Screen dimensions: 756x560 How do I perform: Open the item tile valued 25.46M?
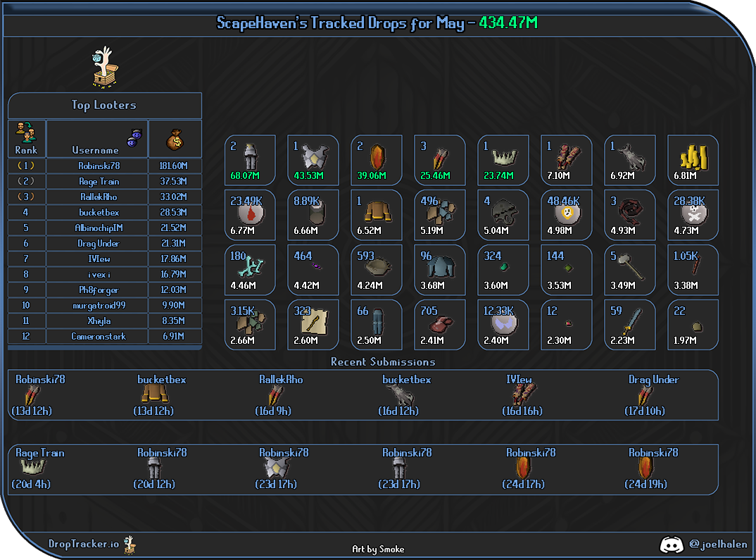point(440,160)
